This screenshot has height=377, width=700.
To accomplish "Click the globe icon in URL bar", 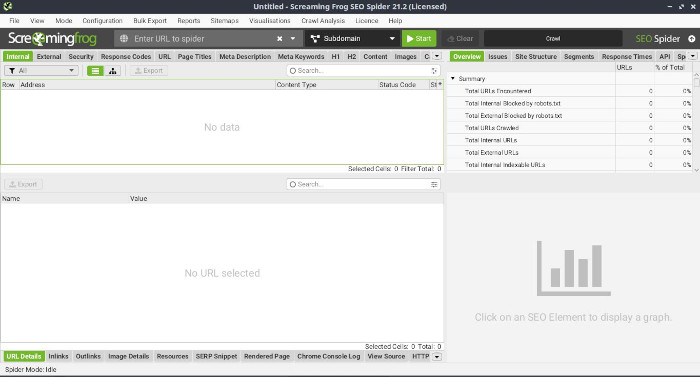I will coord(124,38).
